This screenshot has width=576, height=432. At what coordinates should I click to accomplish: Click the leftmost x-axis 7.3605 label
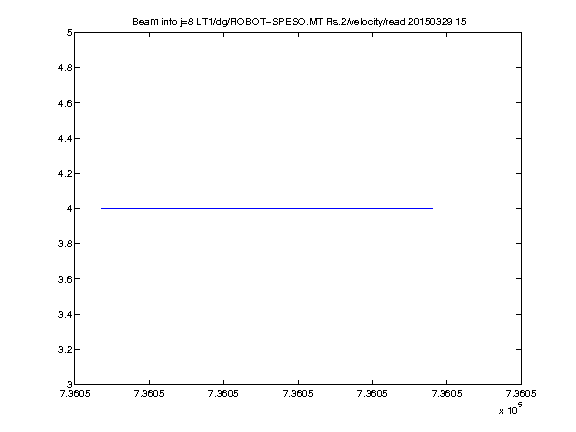pyautogui.click(x=75, y=394)
